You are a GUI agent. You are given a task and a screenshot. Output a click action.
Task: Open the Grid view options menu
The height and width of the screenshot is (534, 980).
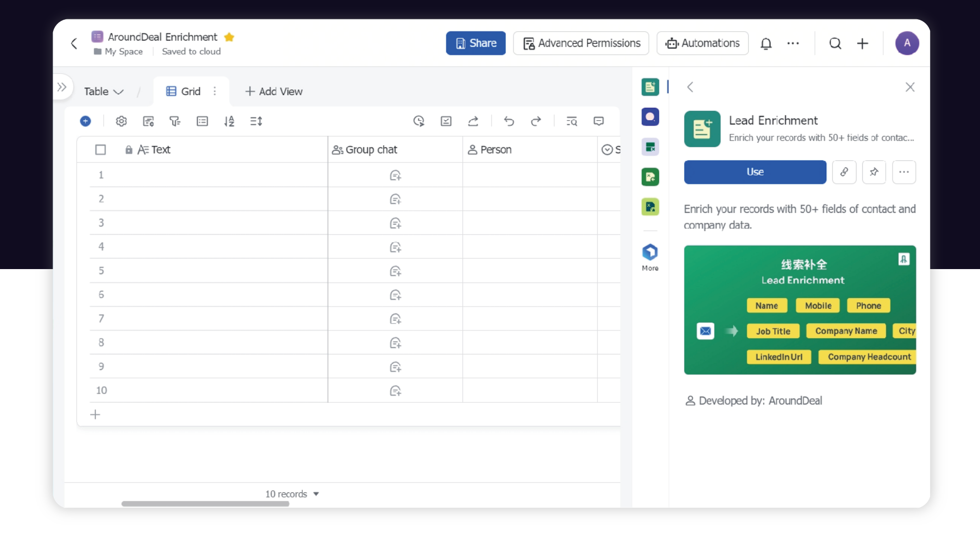pos(215,92)
